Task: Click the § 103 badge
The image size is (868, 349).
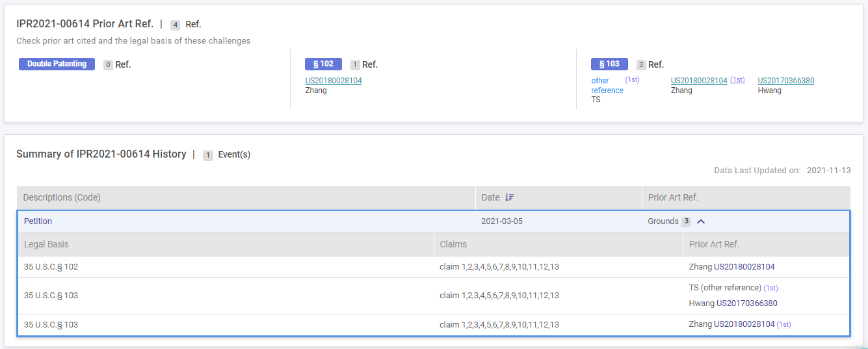Action: [609, 64]
